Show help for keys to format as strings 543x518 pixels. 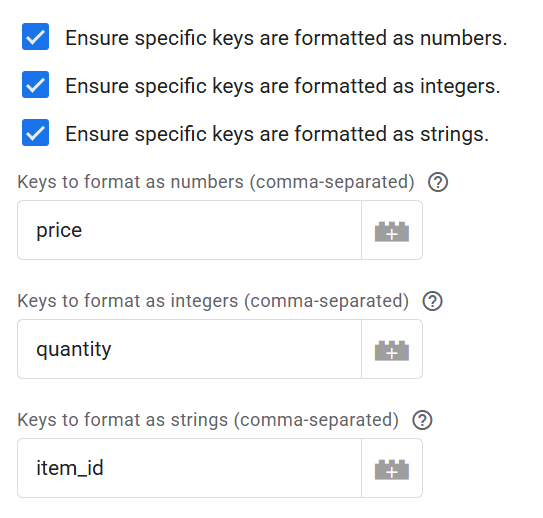coord(422,420)
